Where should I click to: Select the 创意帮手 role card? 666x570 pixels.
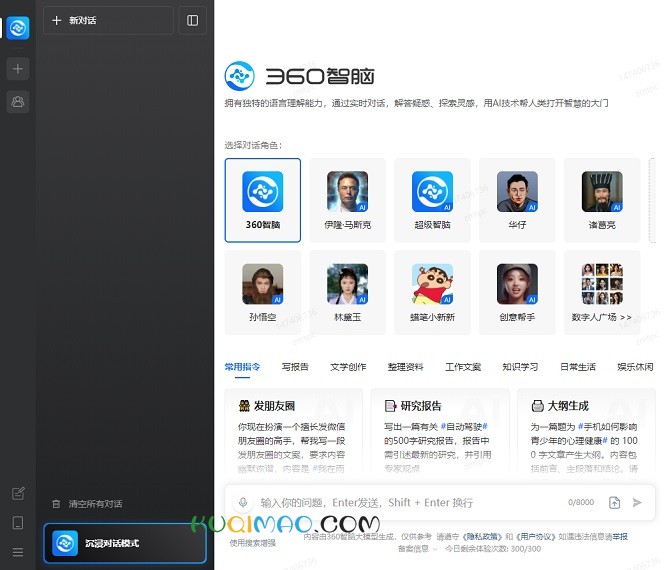[517, 293]
